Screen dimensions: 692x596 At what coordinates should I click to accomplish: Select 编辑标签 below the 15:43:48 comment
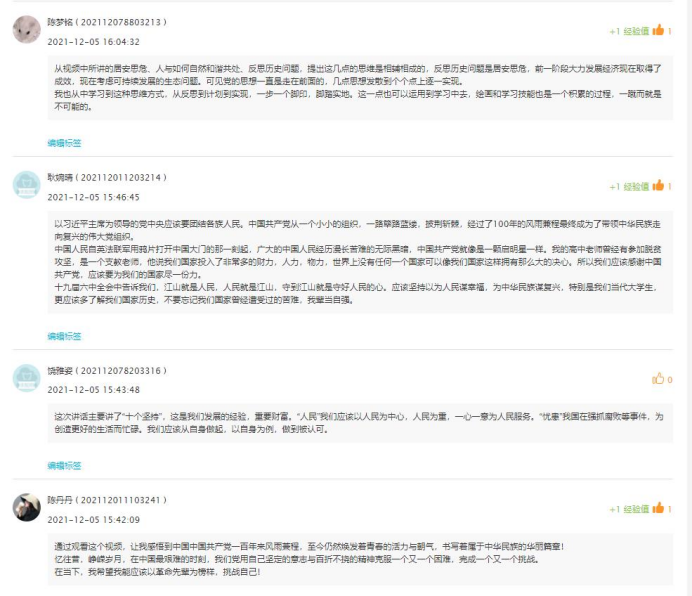(x=64, y=465)
